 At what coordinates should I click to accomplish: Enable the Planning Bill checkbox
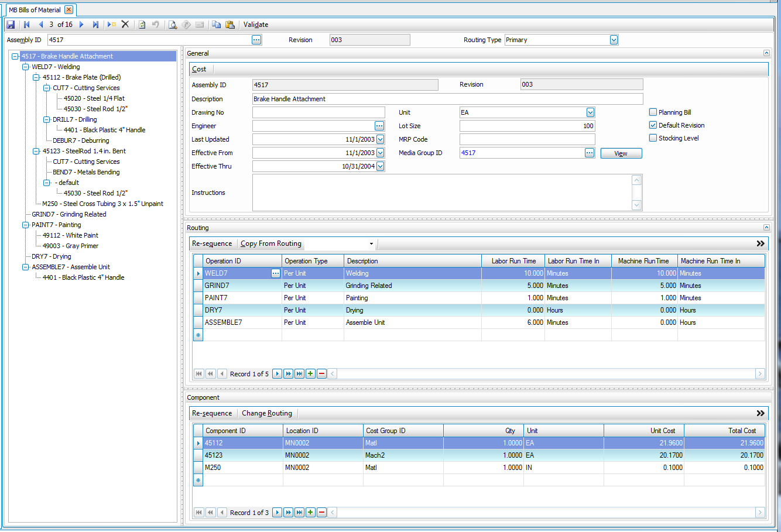(653, 112)
